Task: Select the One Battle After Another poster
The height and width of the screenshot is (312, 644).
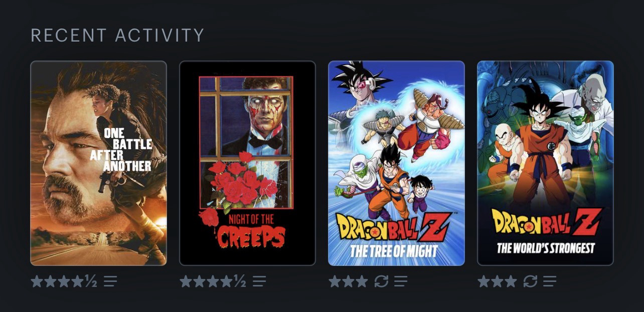Action: 98,163
